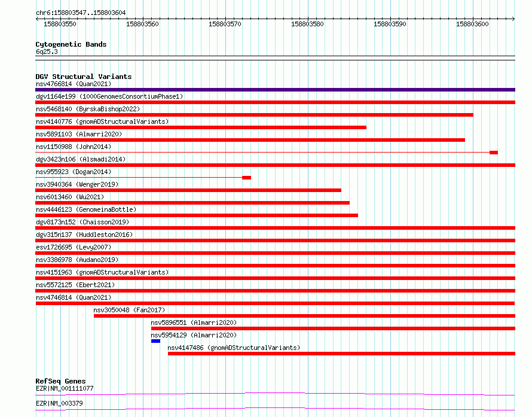Image resolution: width=532 pixels, height=417 pixels.
Task: Click the red bar under nsv4140776
Action: tap(201, 127)
